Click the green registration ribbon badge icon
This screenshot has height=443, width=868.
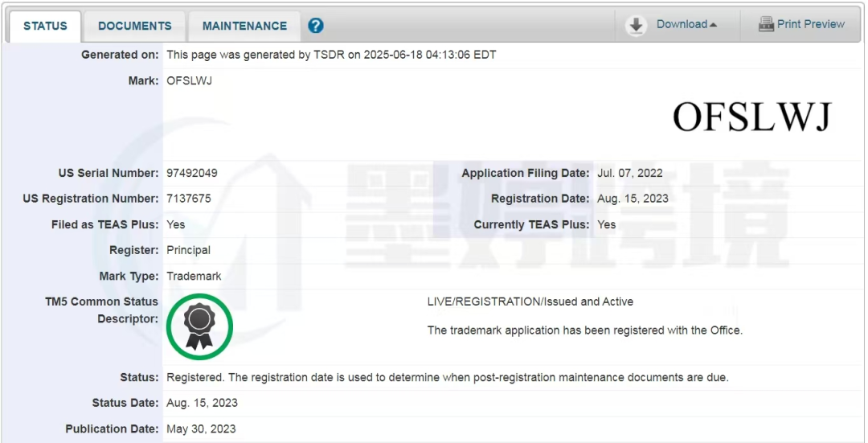point(199,326)
